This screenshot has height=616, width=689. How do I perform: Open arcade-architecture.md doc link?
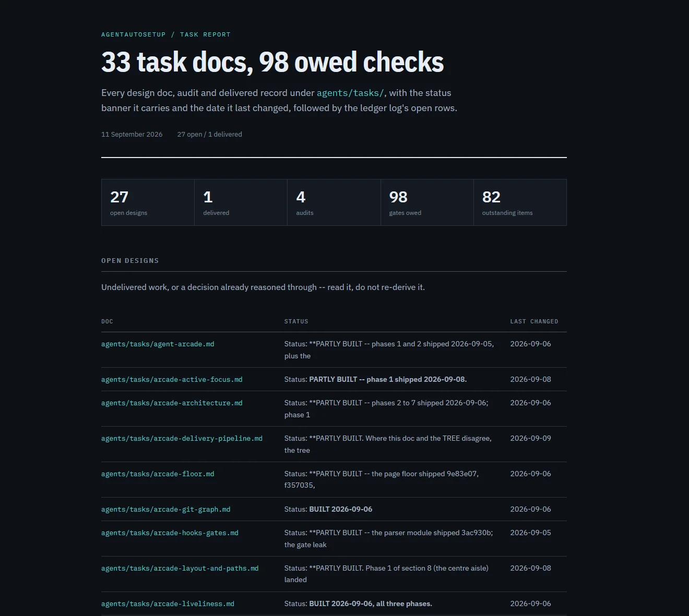172,403
